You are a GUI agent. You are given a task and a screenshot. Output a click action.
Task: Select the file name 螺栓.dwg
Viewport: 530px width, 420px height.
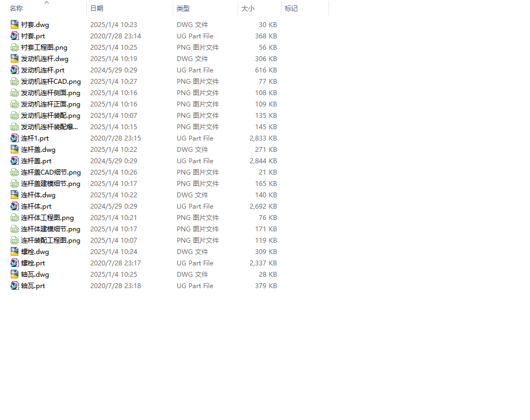(35, 252)
